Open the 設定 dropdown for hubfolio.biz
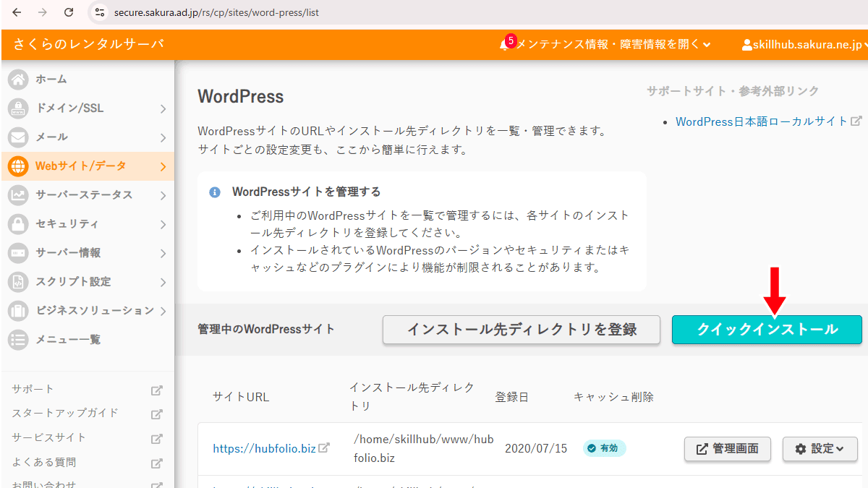The image size is (868, 488). [820, 449]
